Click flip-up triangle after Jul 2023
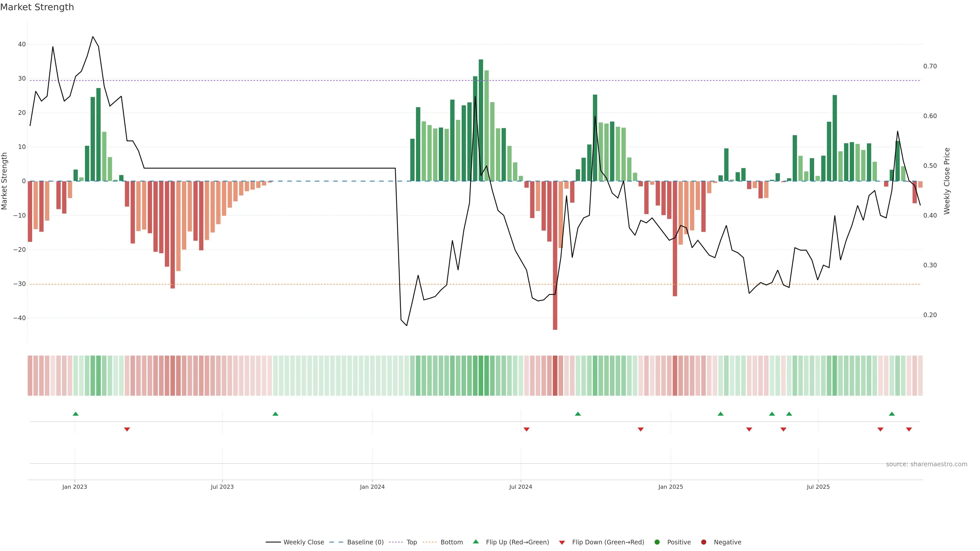This screenshot has height=551, width=980. (x=275, y=414)
